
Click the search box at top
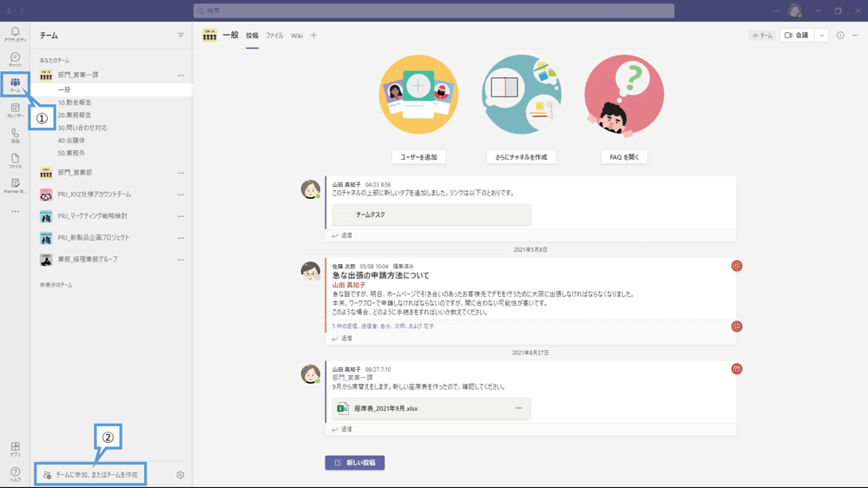[434, 10]
